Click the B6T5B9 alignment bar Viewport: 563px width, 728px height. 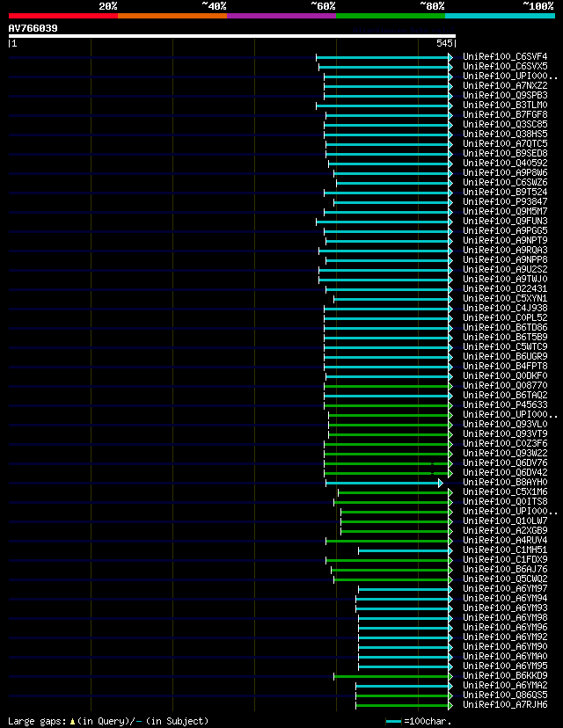388,338
